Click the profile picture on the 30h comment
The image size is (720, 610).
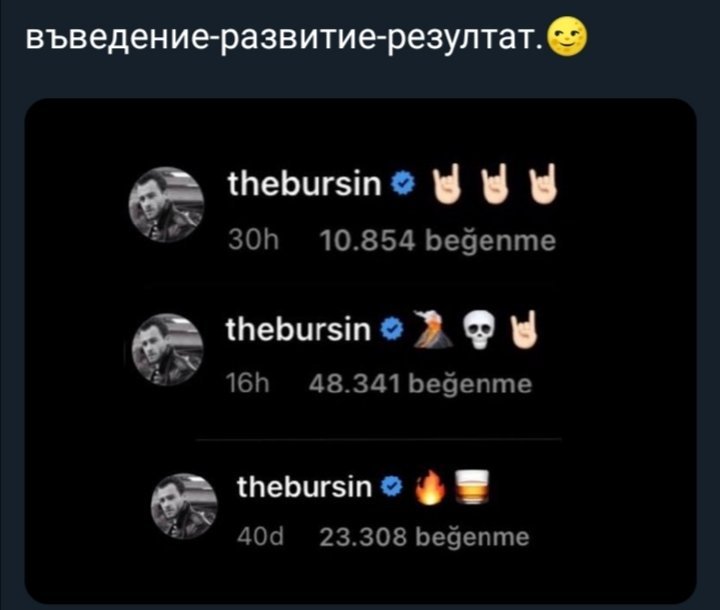[x=166, y=204]
